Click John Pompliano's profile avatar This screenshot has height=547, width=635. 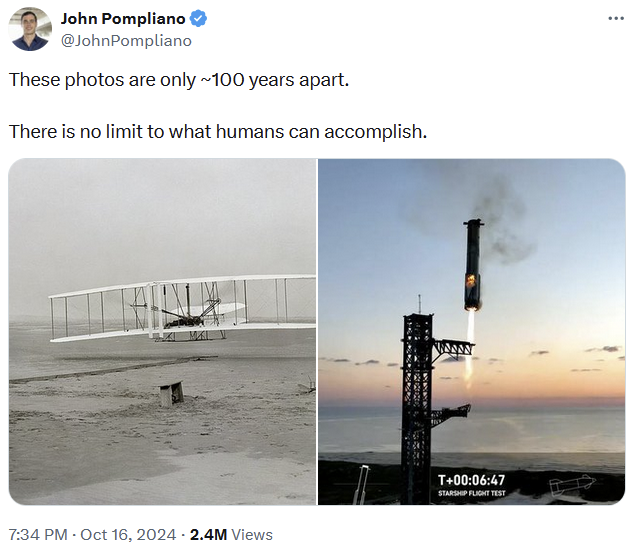coord(30,29)
